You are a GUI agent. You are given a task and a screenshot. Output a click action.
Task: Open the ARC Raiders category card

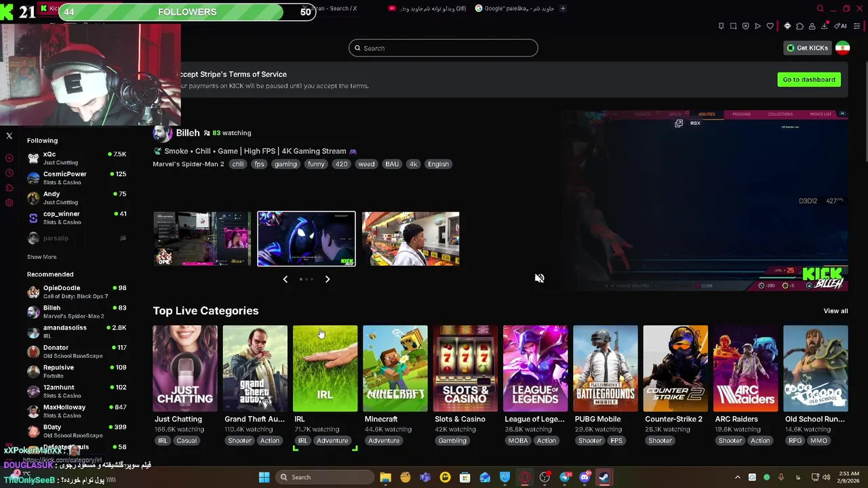click(x=746, y=369)
